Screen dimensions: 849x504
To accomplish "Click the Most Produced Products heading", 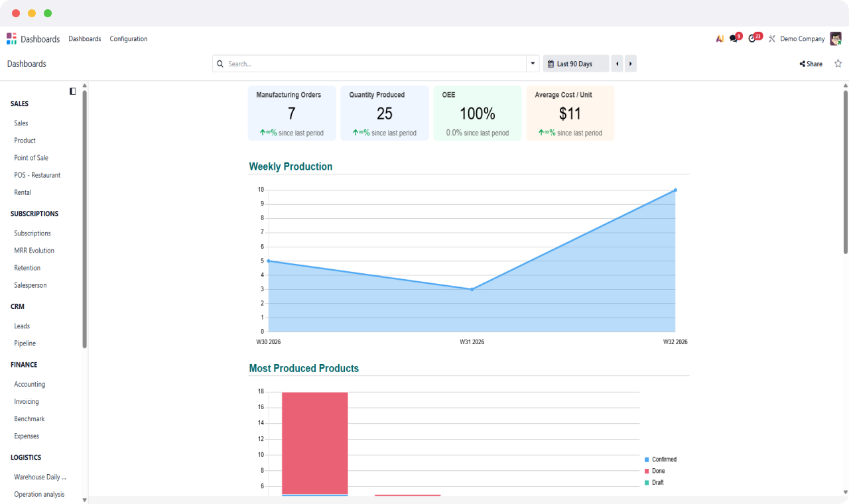I will [x=304, y=368].
